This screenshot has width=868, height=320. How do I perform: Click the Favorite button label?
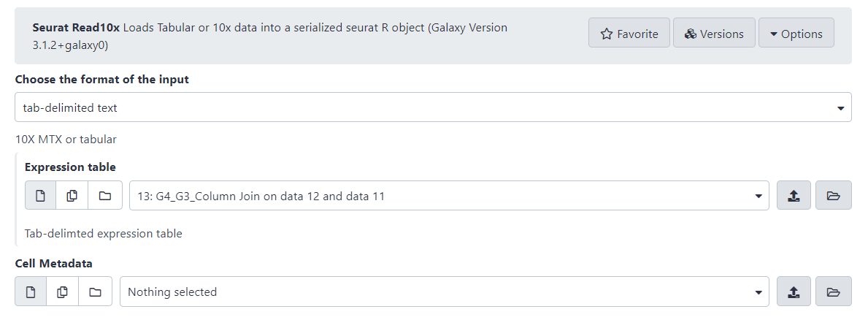pyautogui.click(x=637, y=34)
